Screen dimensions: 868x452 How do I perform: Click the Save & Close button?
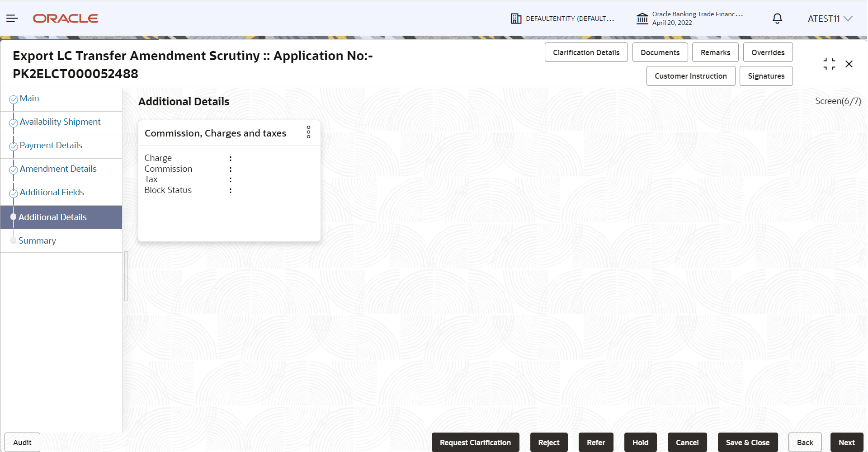click(748, 443)
